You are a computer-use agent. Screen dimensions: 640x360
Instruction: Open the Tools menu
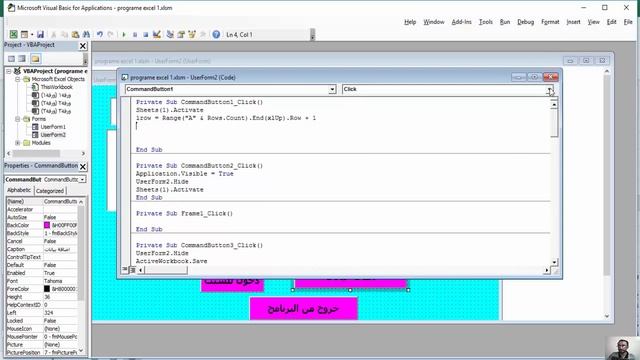(486, 22)
